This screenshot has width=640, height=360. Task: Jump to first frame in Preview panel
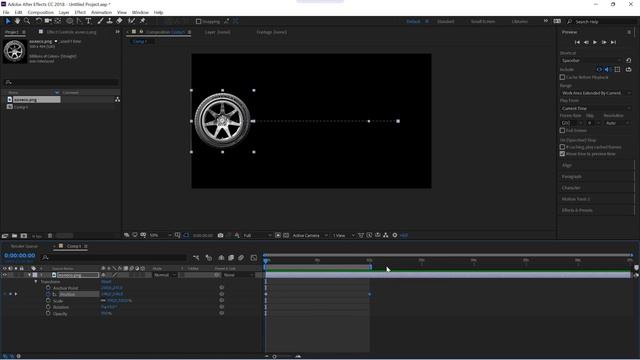pos(577,42)
